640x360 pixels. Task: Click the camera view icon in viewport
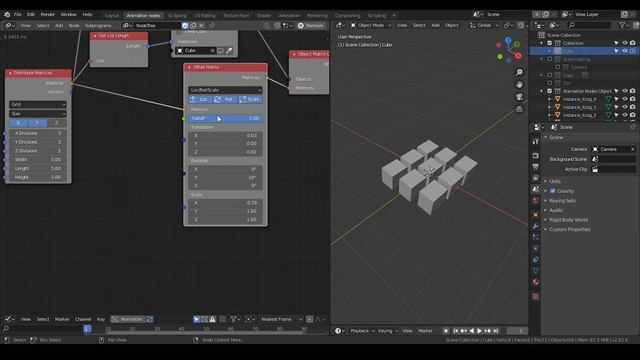(519, 97)
